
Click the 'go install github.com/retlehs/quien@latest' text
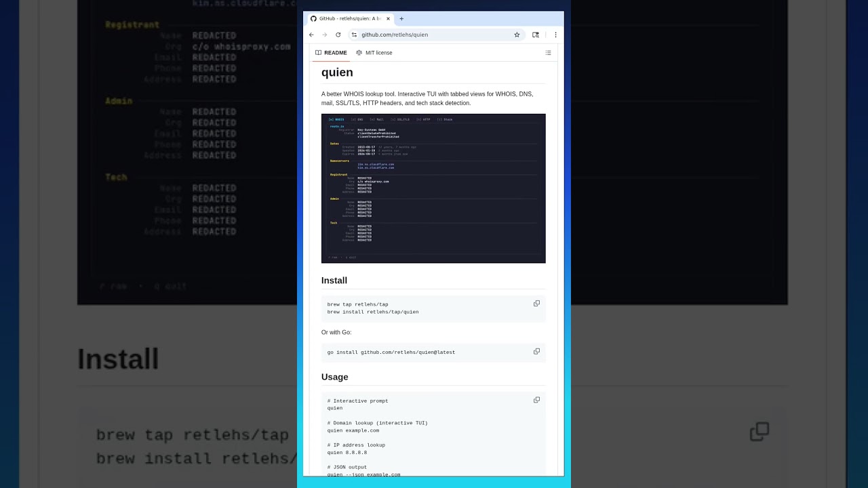point(391,352)
